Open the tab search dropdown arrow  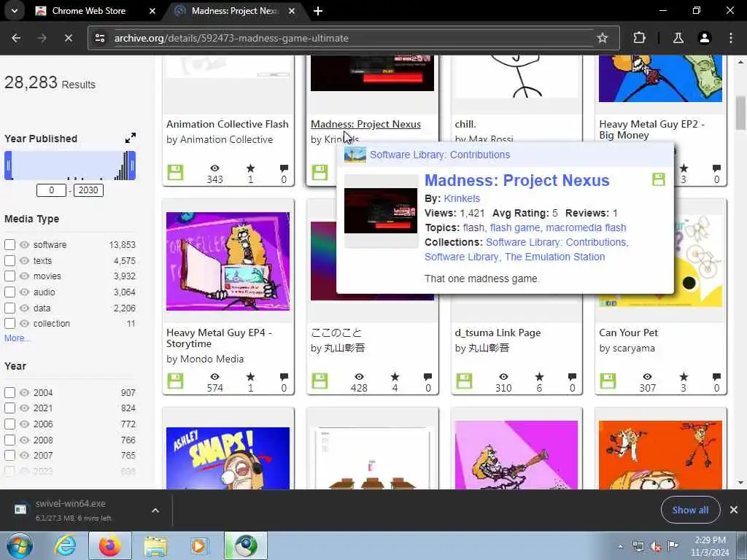point(15,10)
